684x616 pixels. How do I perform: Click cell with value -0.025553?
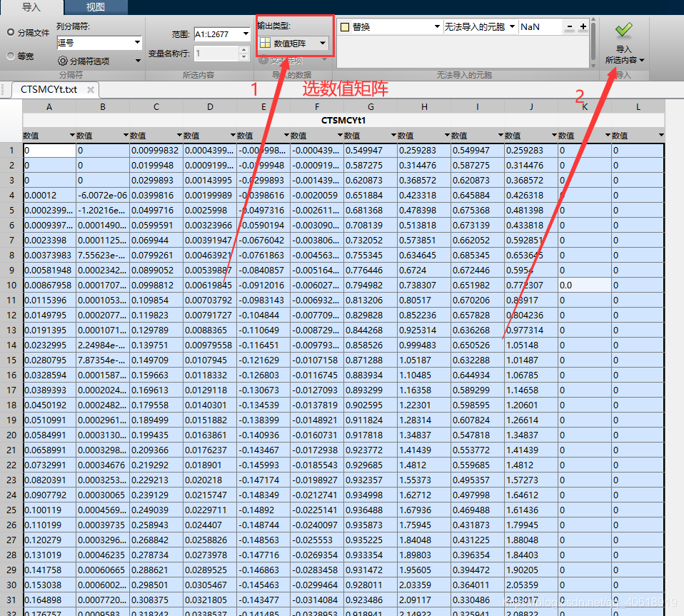tap(317, 540)
